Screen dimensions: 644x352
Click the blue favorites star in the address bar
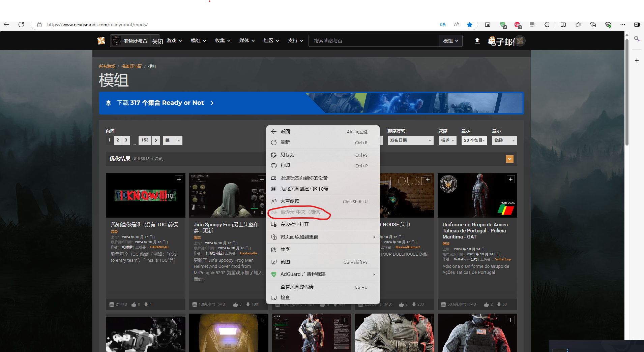470,25
